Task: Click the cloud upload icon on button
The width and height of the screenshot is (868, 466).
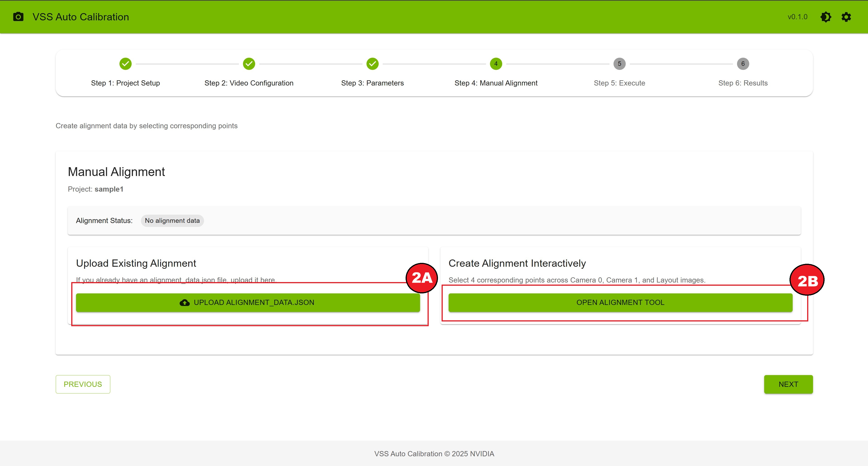Action: tap(185, 303)
